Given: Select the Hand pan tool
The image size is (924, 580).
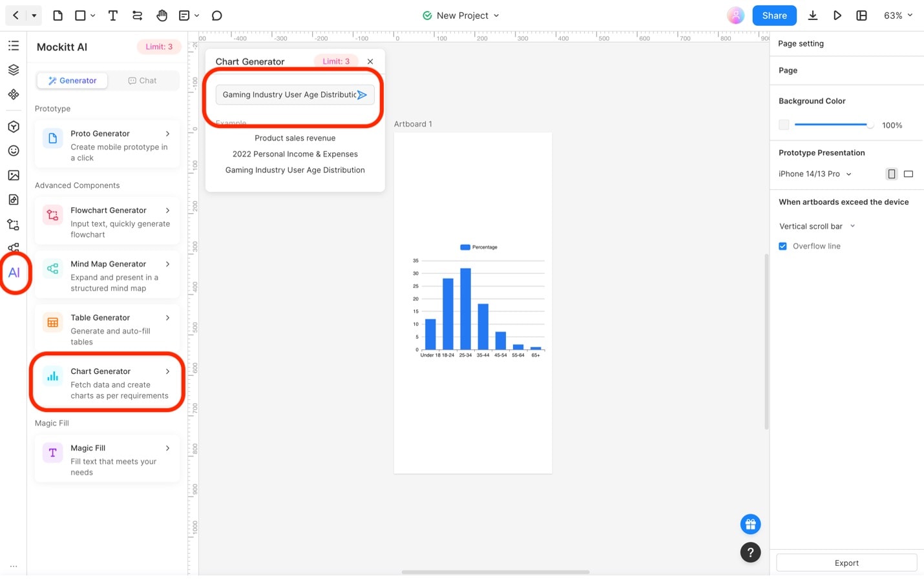Looking at the screenshot, I should pos(162,16).
